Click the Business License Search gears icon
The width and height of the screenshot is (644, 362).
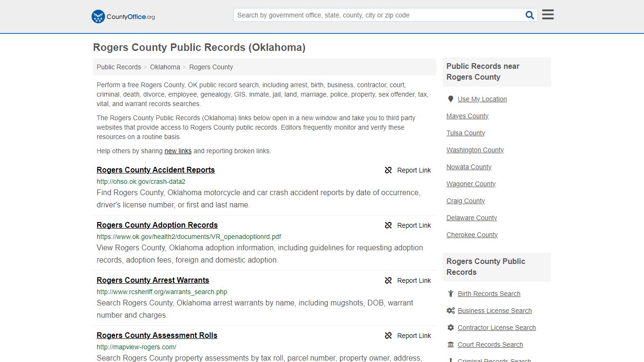[451, 311]
